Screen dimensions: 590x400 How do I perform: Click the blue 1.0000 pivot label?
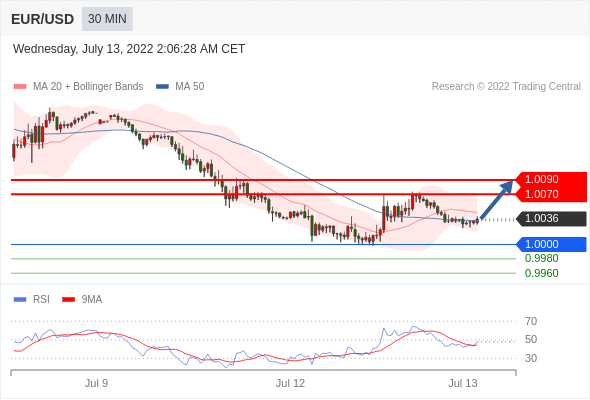point(551,244)
